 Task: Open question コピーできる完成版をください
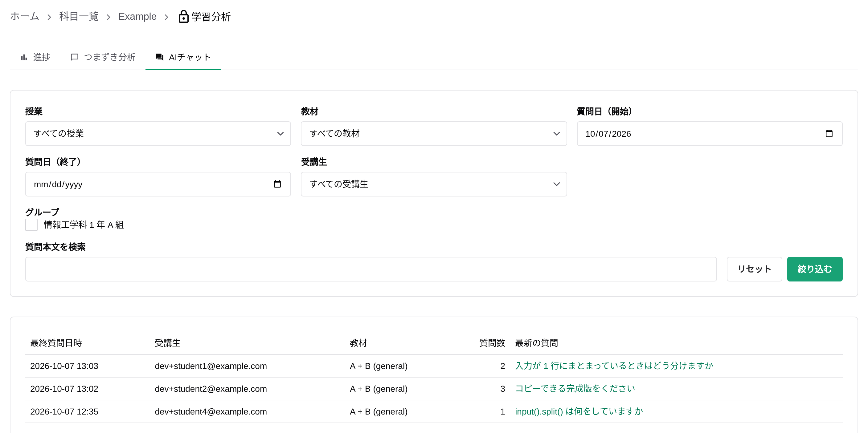coord(575,389)
